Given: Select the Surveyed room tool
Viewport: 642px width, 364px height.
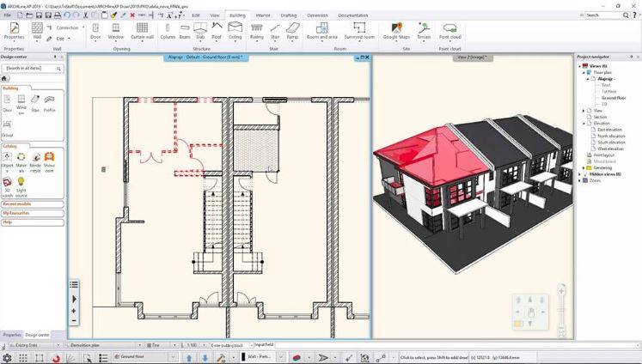Looking at the screenshot, I should [359, 31].
